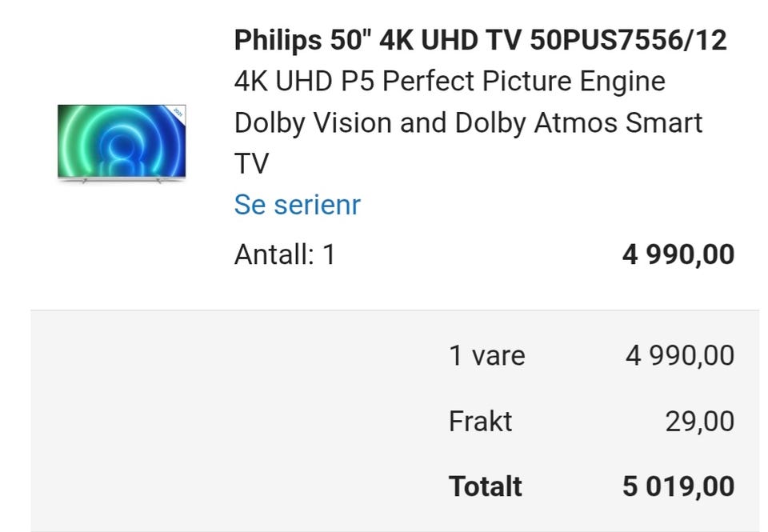
Task: Click the total amount 5 019,00
Action: 678,486
